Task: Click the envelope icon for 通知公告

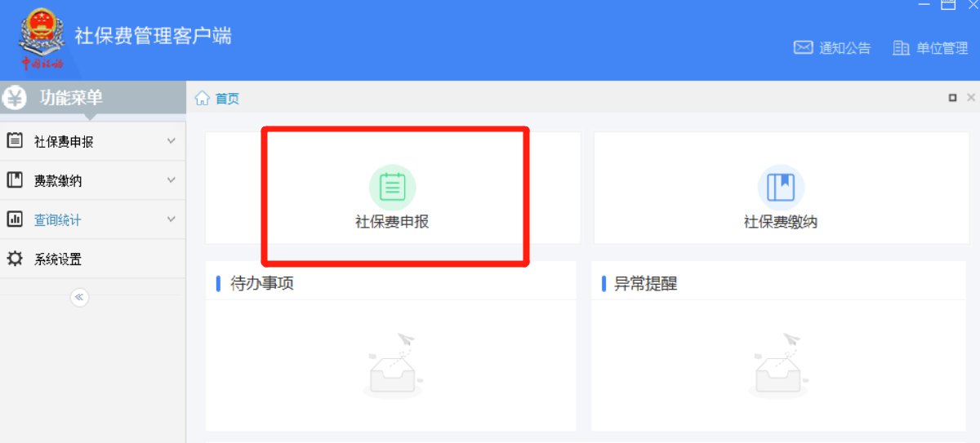Action: tap(803, 48)
